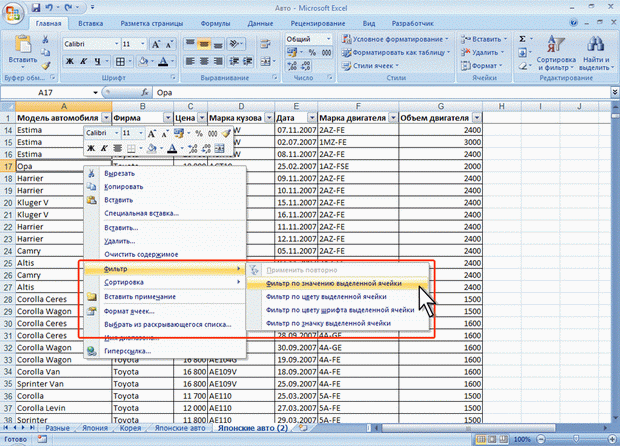Screen dimensions: 620x446
Task: Click the ribbon Вставить paste clipboard icon
Action: click(23, 44)
